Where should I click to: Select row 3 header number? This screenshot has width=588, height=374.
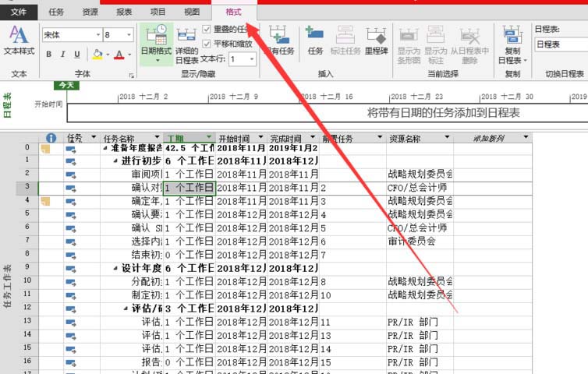coord(27,187)
